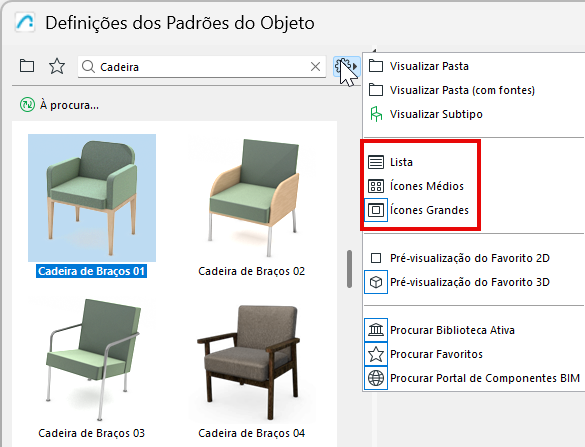Click the Cadeira de Braços 01 label
This screenshot has width=585, height=447.
point(91,271)
